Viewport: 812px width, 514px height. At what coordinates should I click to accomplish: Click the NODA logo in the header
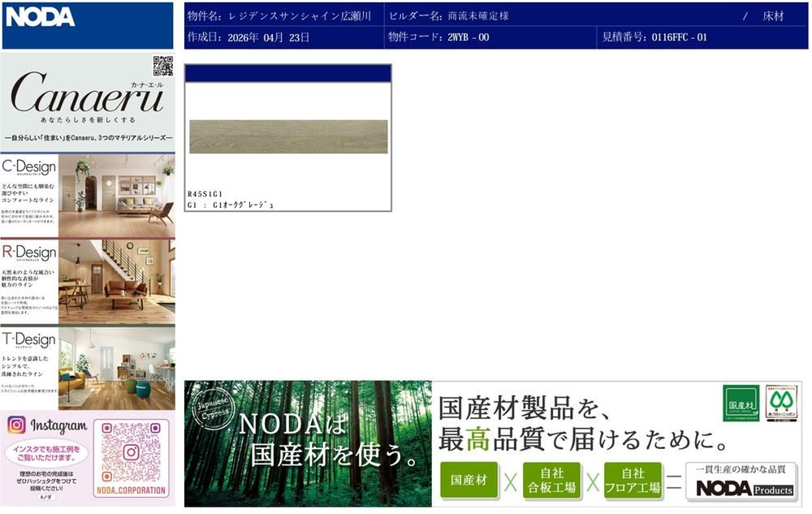[x=40, y=16]
